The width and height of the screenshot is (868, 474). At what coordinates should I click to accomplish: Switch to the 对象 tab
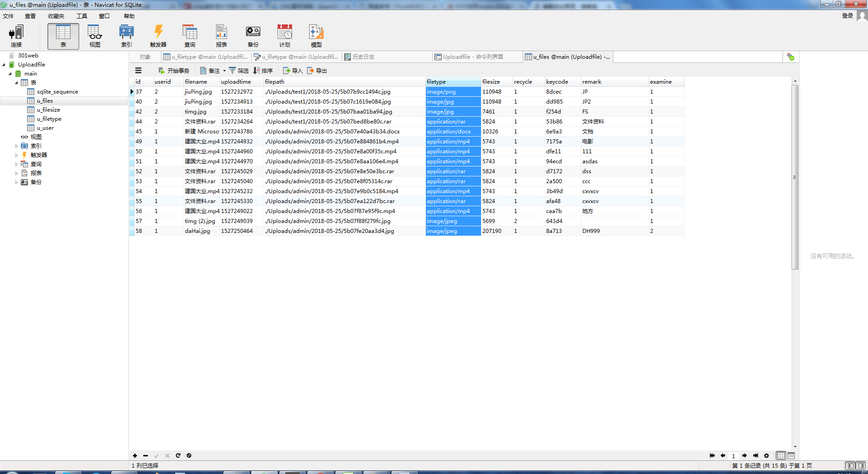coord(145,57)
